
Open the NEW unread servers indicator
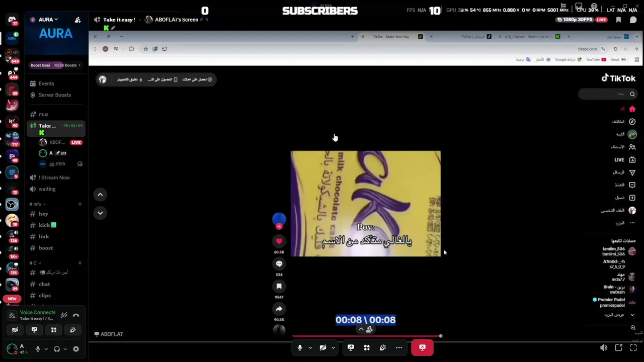(x=12, y=299)
